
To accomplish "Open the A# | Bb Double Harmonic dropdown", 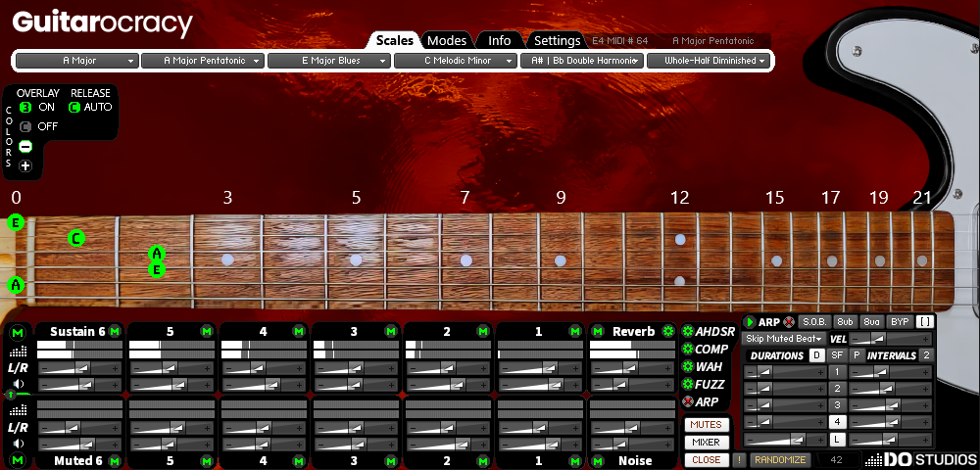I will point(582,61).
